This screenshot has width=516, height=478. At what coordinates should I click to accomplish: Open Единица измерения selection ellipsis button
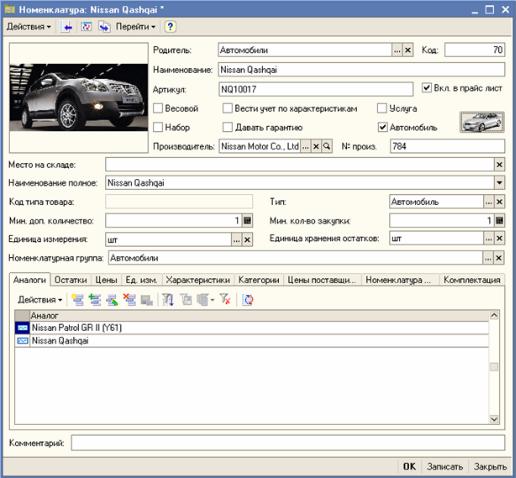[x=237, y=240]
